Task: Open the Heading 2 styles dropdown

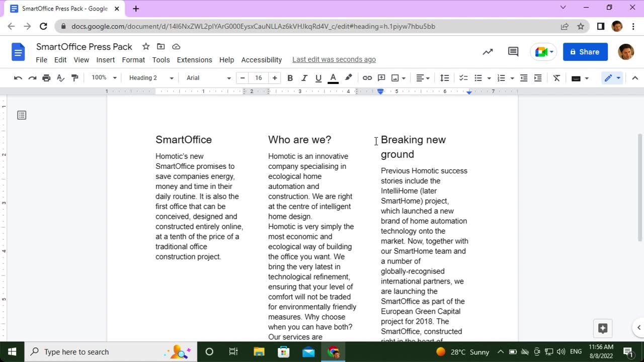Action: coord(151,78)
